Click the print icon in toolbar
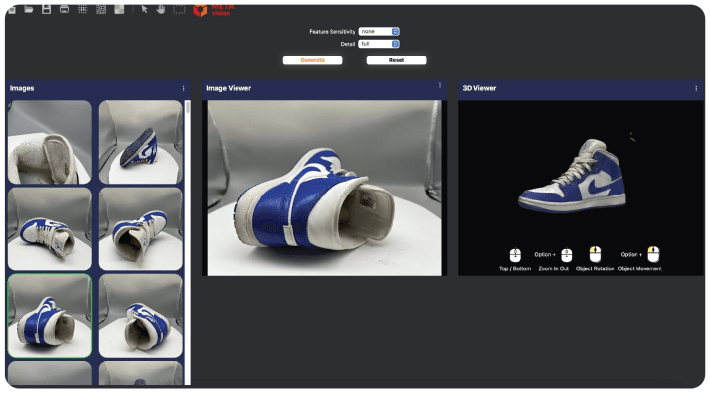Image resolution: width=710 pixels, height=393 pixels. (64, 9)
